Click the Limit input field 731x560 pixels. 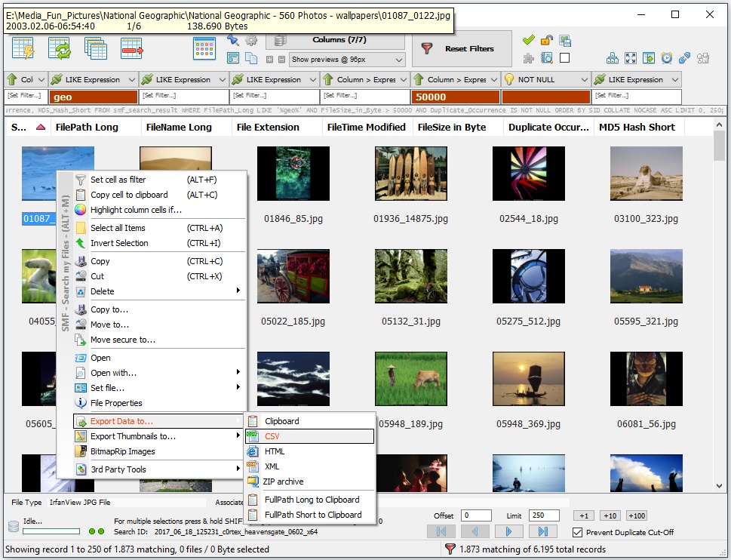542,516
